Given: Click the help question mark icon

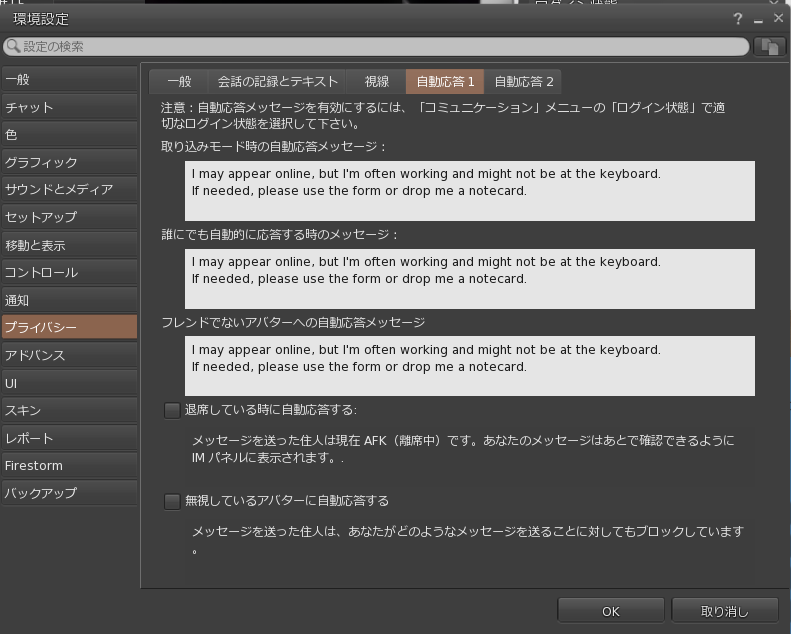Looking at the screenshot, I should 738,19.
